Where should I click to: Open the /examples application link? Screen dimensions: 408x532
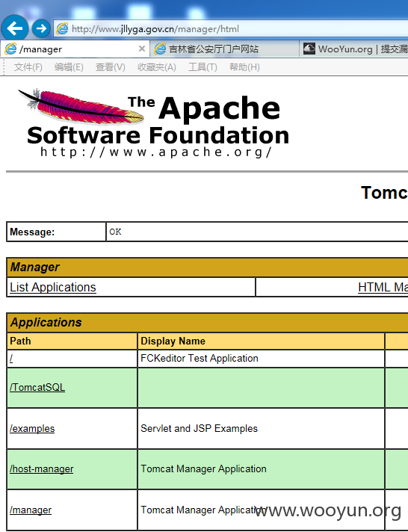click(x=32, y=429)
